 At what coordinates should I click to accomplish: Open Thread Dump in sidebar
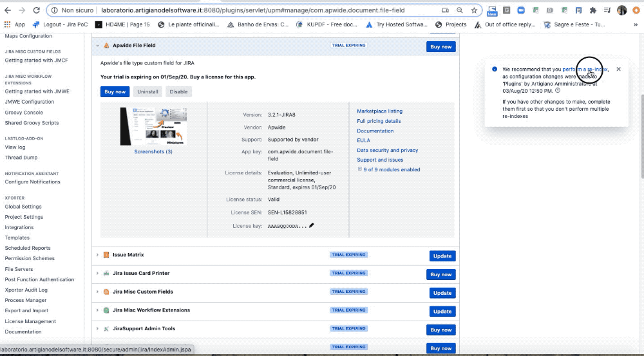tap(21, 158)
